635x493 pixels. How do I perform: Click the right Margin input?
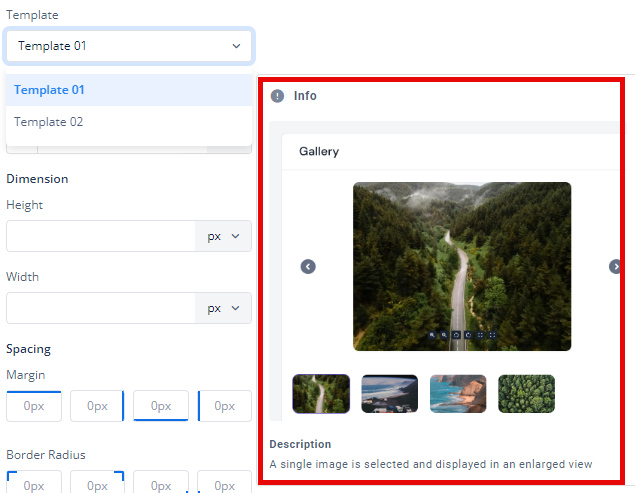click(97, 406)
